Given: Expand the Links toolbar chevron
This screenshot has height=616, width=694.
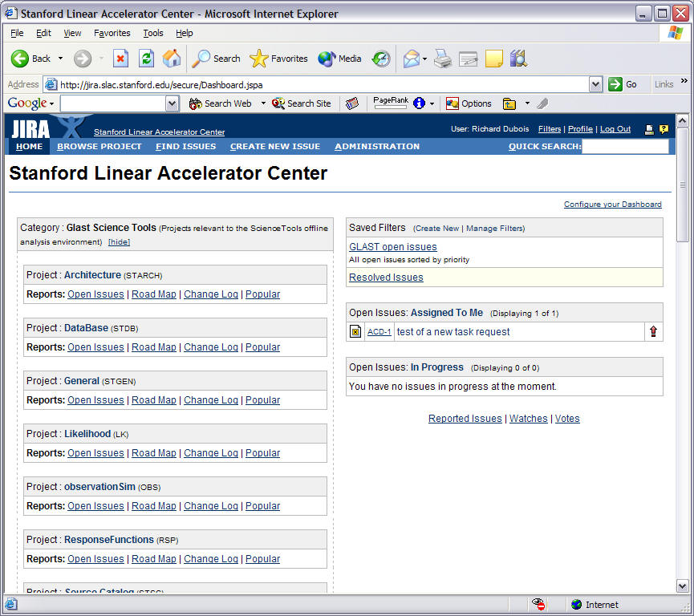Looking at the screenshot, I should pyautogui.click(x=684, y=81).
